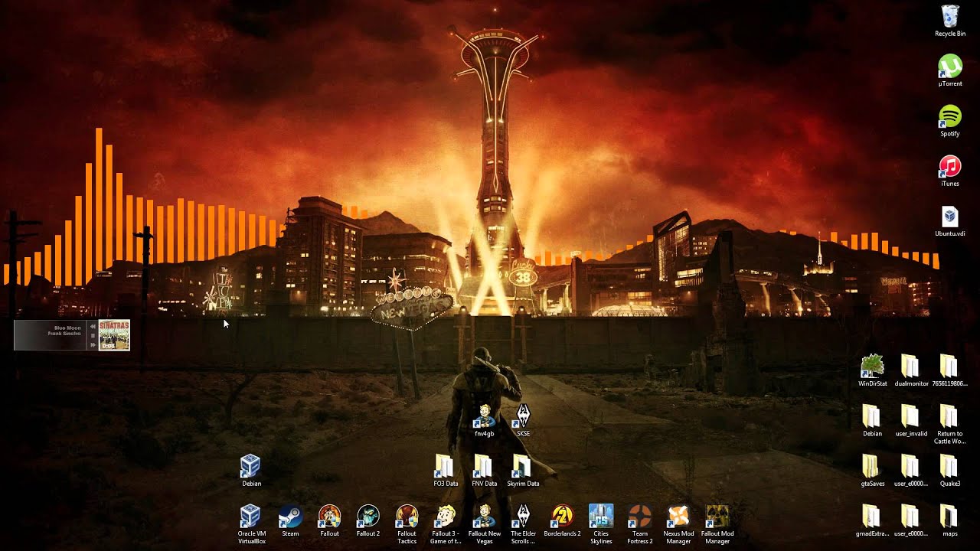Viewport: 980px width, 551px height.
Task: Open the FNV Data folder
Action: click(484, 471)
